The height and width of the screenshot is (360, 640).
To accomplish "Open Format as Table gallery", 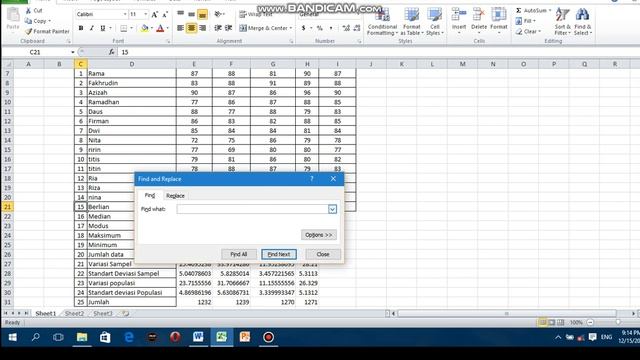I will click(411, 22).
